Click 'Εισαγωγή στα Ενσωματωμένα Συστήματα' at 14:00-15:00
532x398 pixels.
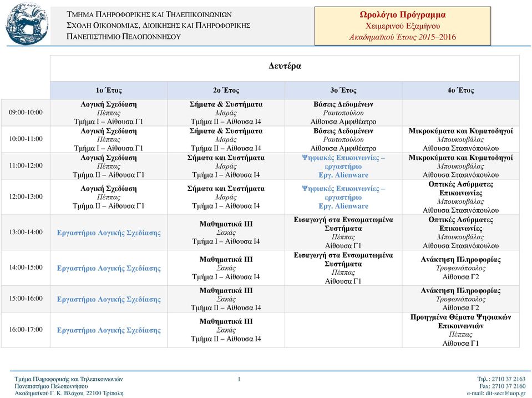coord(343,268)
